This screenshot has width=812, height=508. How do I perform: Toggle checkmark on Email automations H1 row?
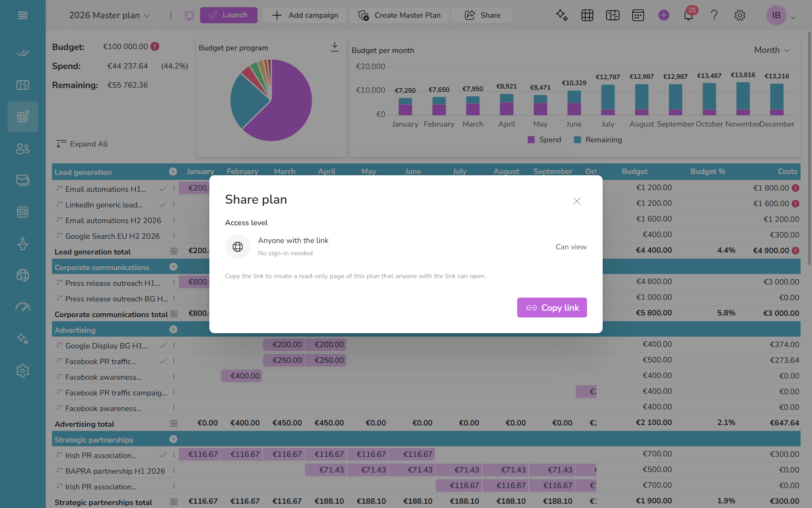coord(162,189)
